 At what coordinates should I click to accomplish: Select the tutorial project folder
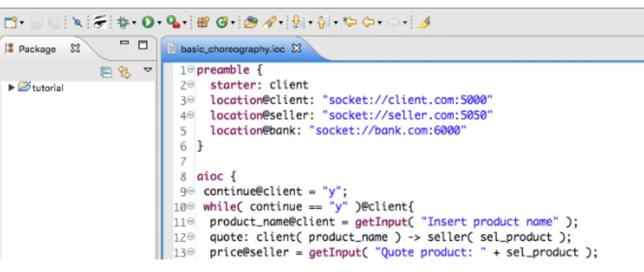coord(40,88)
